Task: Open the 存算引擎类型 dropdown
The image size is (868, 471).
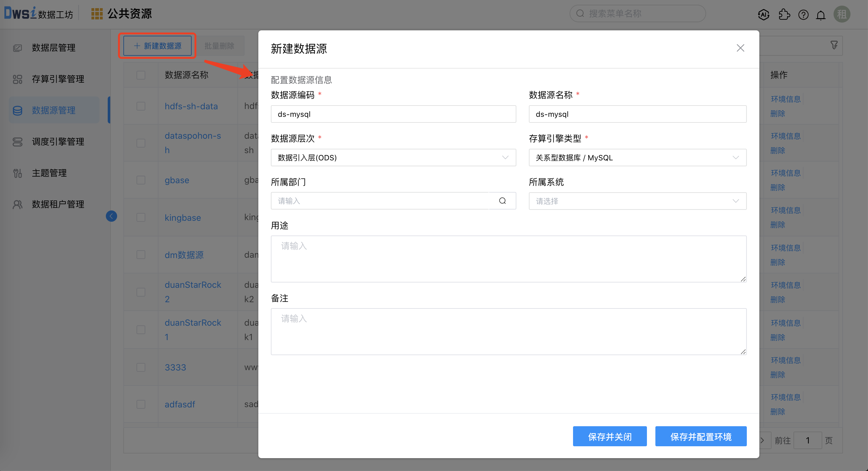Action: (637, 157)
